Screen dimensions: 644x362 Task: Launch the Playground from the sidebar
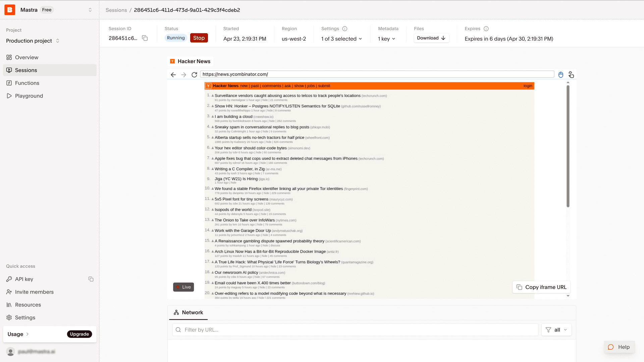pos(29,96)
